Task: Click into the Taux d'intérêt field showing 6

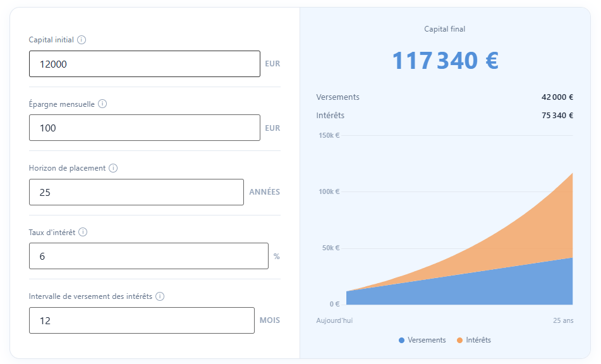Action: click(149, 256)
